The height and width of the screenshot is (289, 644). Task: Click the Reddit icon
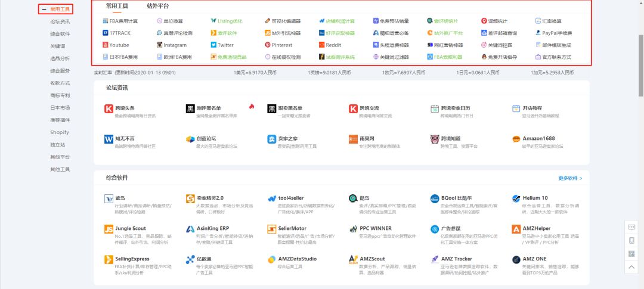pos(322,45)
